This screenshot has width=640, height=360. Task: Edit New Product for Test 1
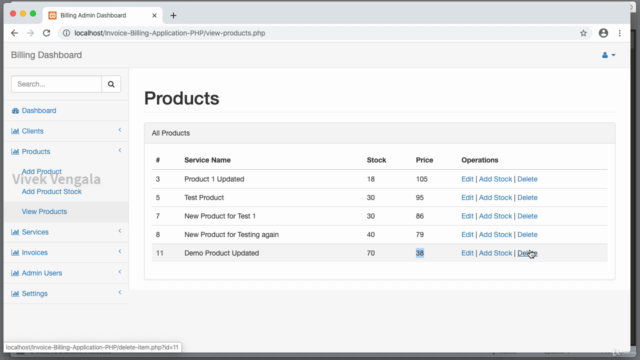467,216
